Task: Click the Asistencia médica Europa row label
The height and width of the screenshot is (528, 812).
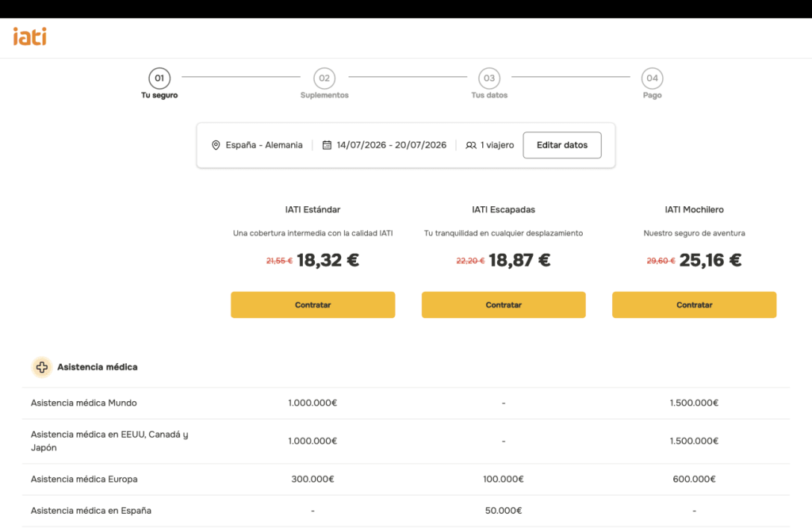Action: (84, 480)
